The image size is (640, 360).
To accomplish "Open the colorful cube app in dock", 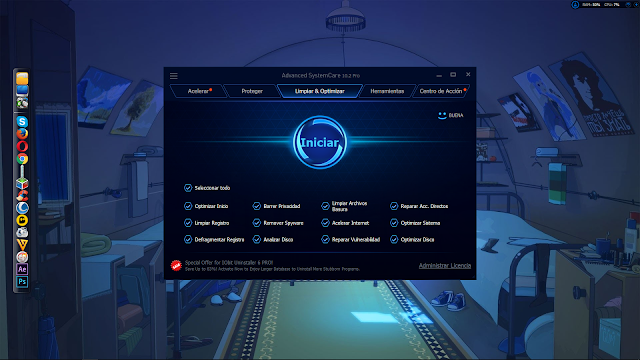I will 22,184.
